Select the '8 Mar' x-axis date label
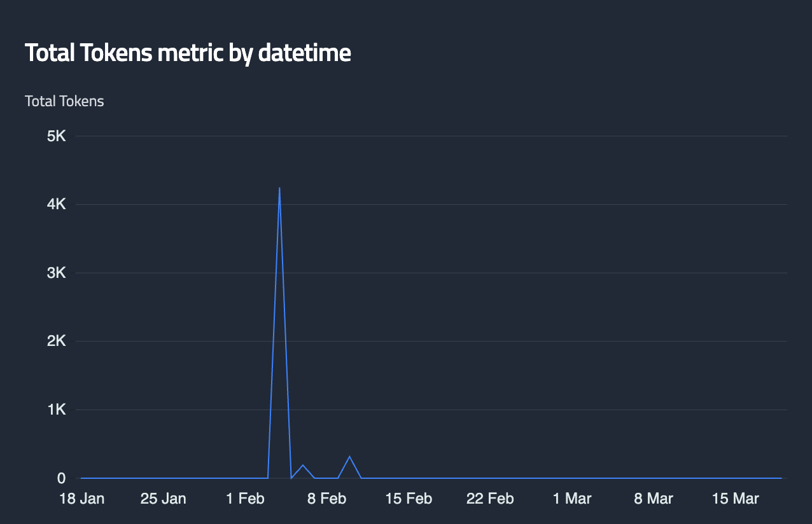This screenshot has width=812, height=524. click(654, 499)
